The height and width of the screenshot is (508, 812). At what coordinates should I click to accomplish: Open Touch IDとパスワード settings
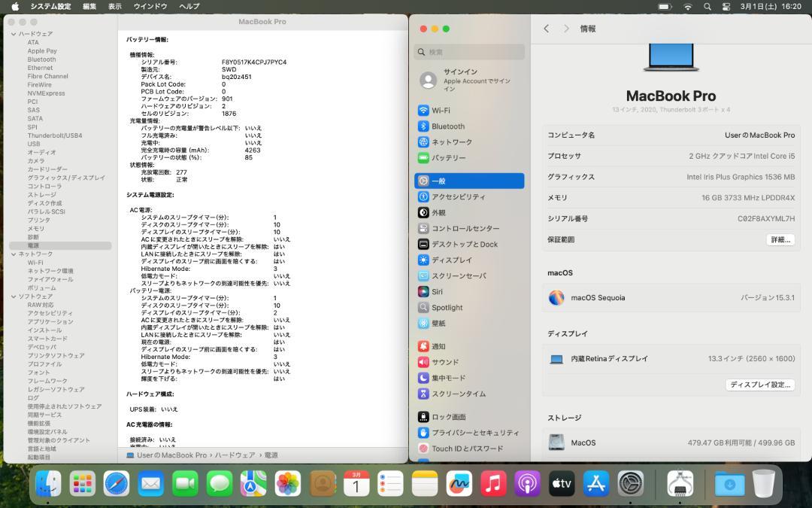469,449
